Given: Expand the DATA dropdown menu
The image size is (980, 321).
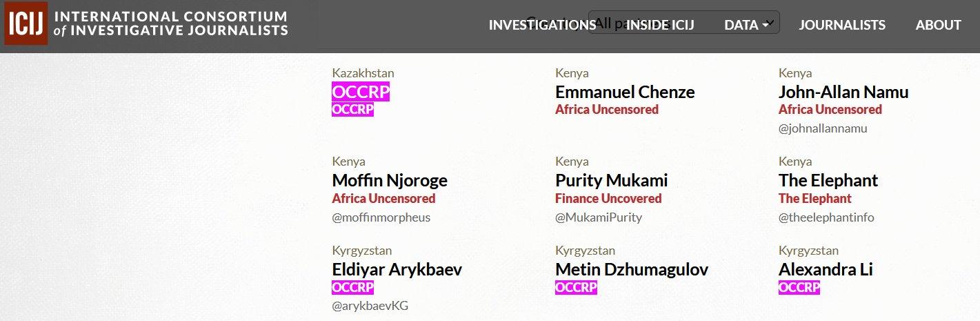Looking at the screenshot, I should point(746,25).
